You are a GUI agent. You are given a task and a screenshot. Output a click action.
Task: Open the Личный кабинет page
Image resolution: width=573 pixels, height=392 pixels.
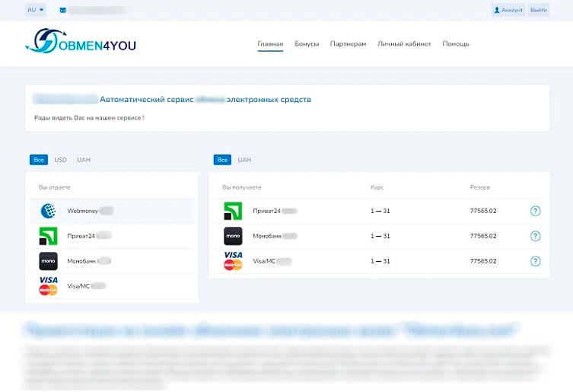pos(404,44)
